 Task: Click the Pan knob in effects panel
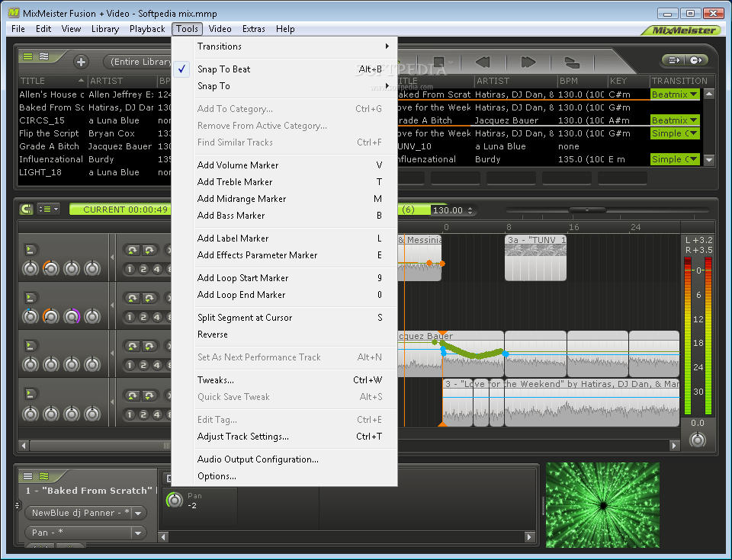click(175, 501)
